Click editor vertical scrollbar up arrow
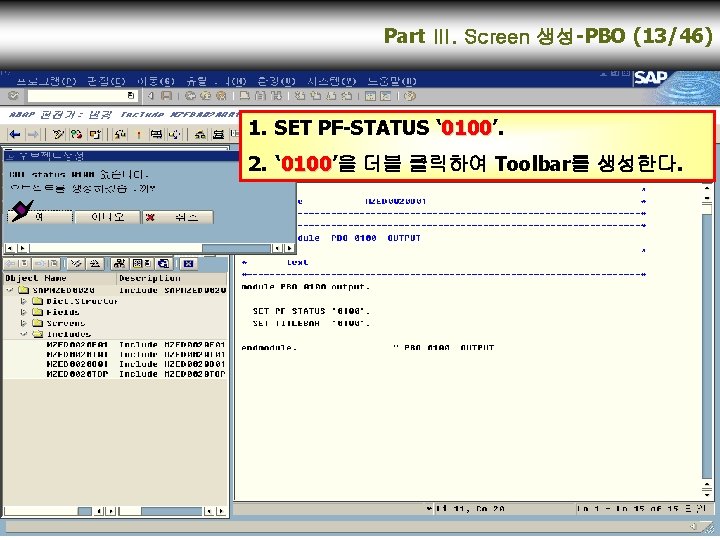This screenshot has height=540, width=720. (x=707, y=188)
